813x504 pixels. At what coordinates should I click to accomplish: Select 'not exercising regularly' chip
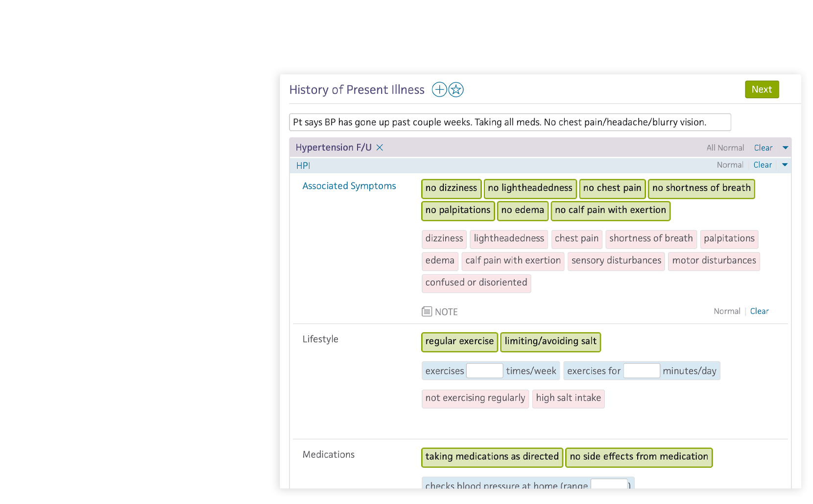pos(475,398)
